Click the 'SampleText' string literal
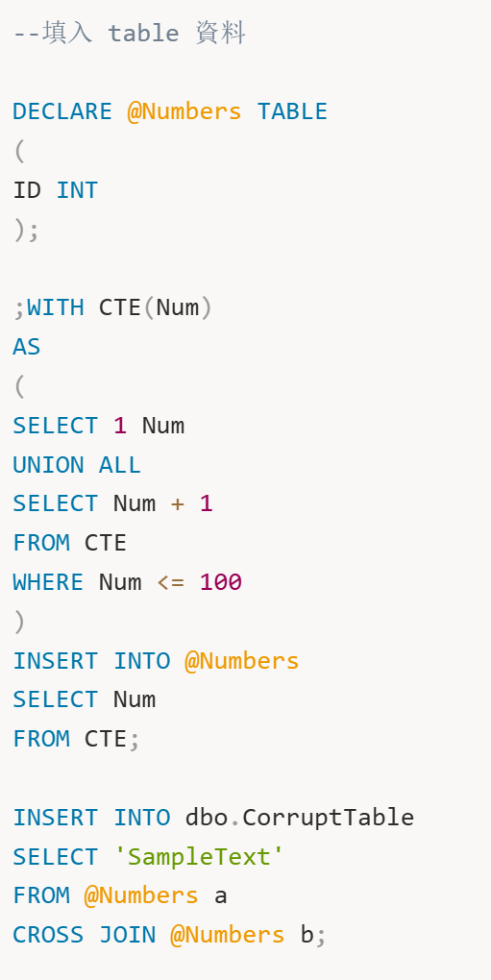The width and height of the screenshot is (491, 980). [x=199, y=857]
